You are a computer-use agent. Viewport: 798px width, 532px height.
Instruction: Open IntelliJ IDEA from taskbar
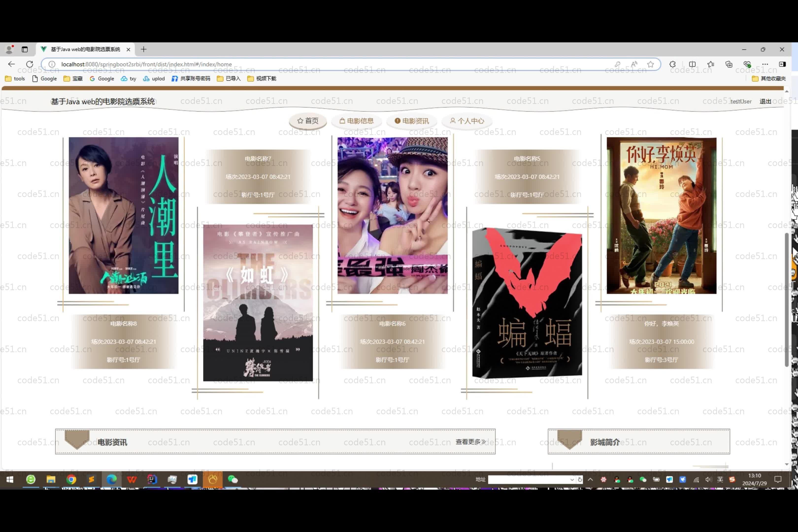click(x=152, y=479)
